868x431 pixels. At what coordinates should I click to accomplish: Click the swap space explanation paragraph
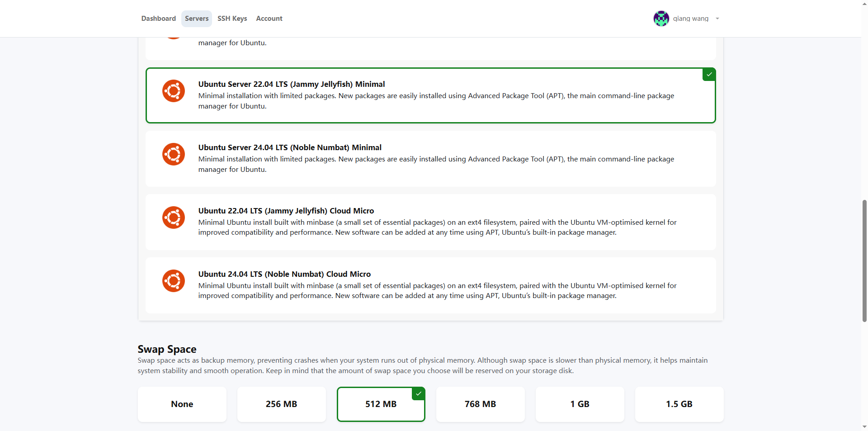pyautogui.click(x=423, y=365)
